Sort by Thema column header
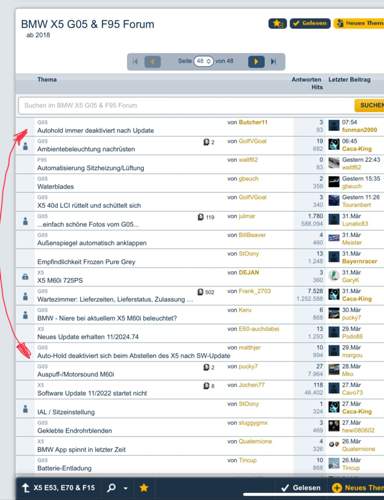384x500 pixels. pos(47,79)
